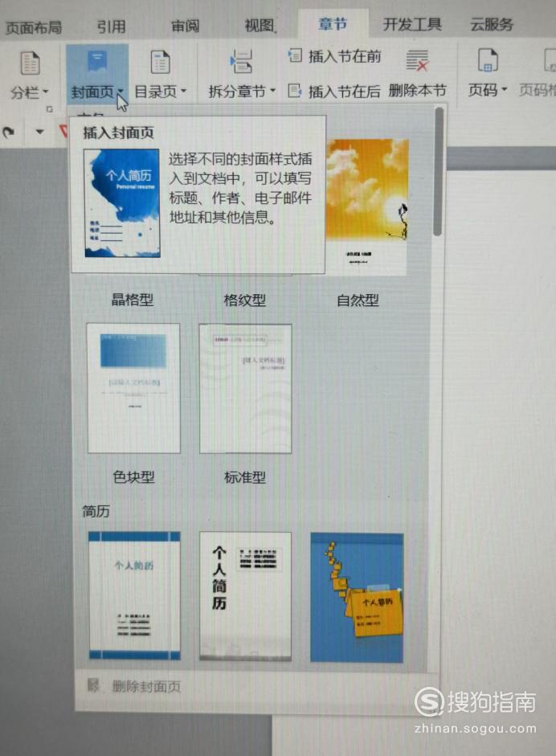Click the redo arrow in quick toolbar
Image resolution: width=556 pixels, height=756 pixels.
(x=9, y=131)
